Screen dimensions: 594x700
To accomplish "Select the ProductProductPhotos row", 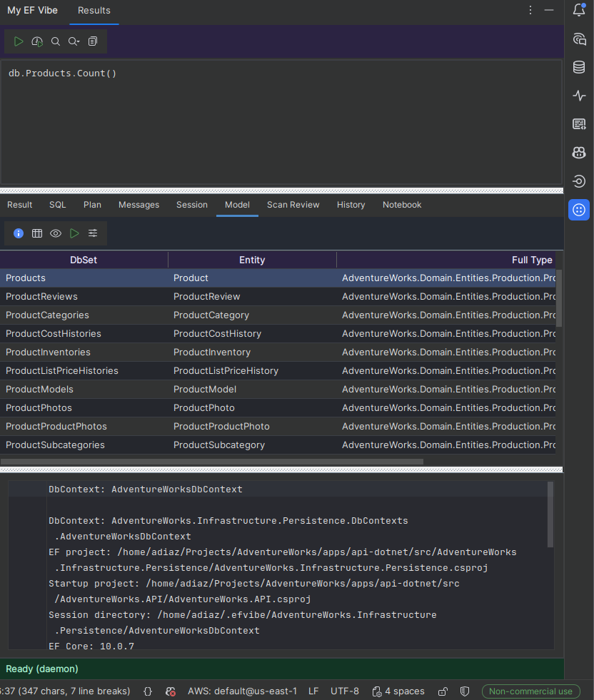I will click(278, 426).
